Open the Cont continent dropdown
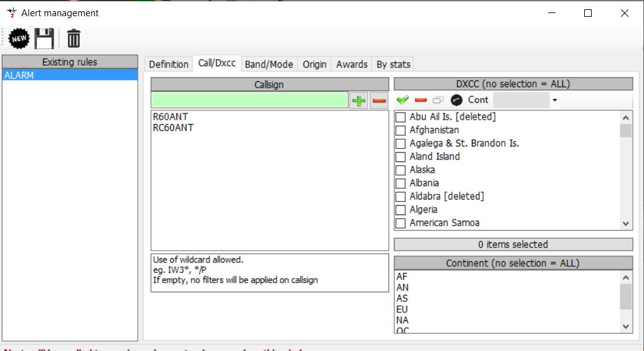The height and width of the screenshot is (351, 644). tap(554, 100)
